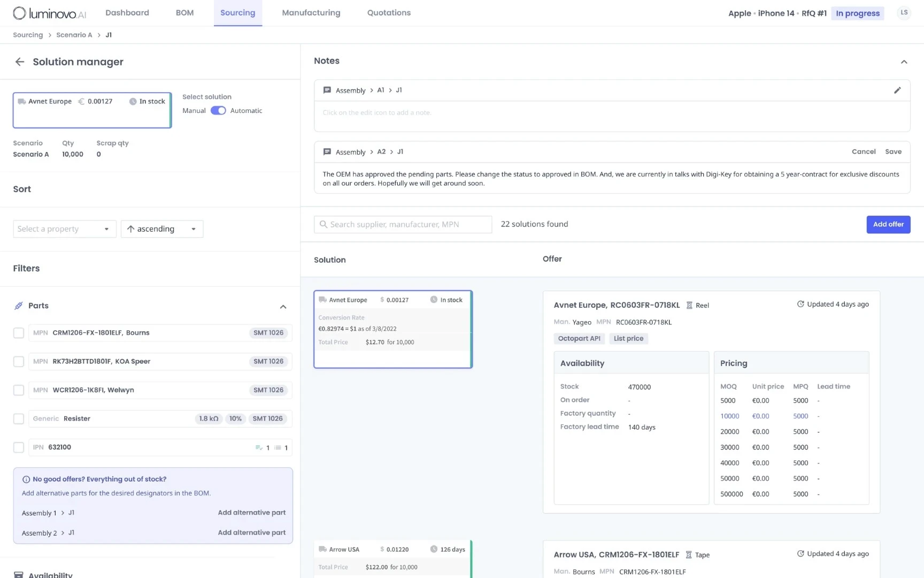This screenshot has width=924, height=578.
Task: Click the supplier manufacturer MPN search field
Action: tap(403, 224)
